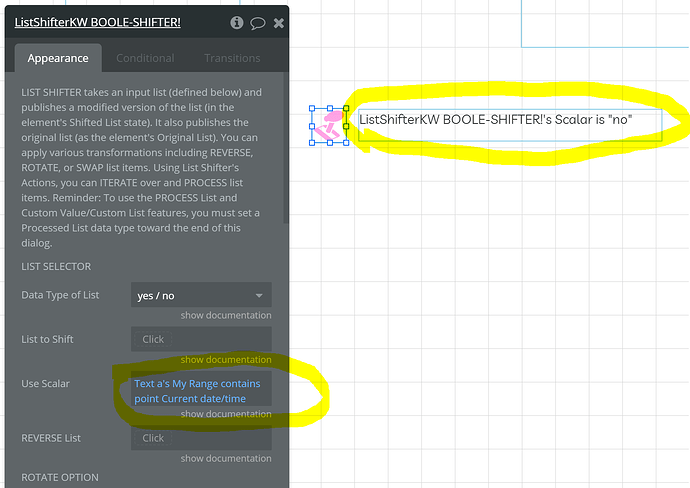Screen dimensions: 690x488
Task: Click the property editor vertical scrollbar
Action: coord(286,150)
